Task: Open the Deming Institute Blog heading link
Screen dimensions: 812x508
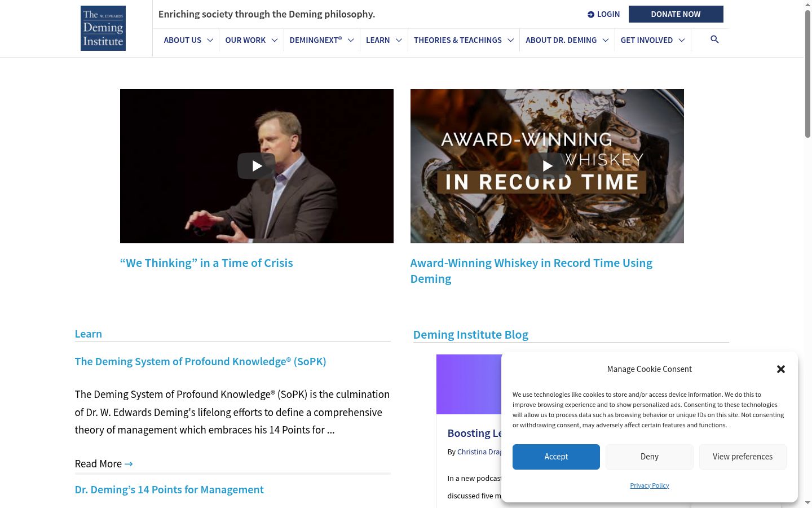Action: pos(471,335)
